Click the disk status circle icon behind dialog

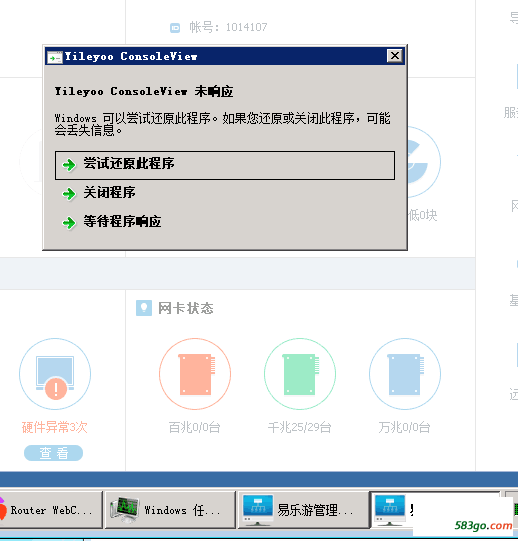[x=424, y=162]
